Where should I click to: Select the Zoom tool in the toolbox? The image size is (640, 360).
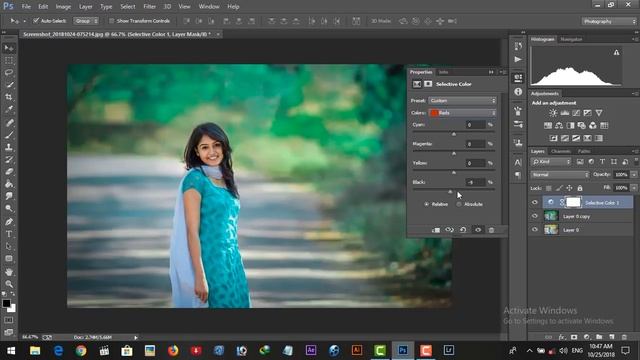click(x=9, y=284)
